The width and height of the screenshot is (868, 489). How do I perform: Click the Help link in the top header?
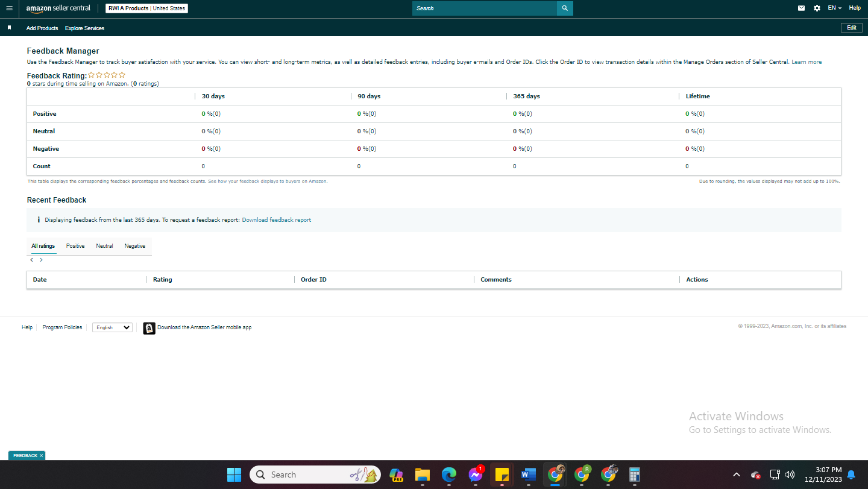pyautogui.click(x=855, y=8)
